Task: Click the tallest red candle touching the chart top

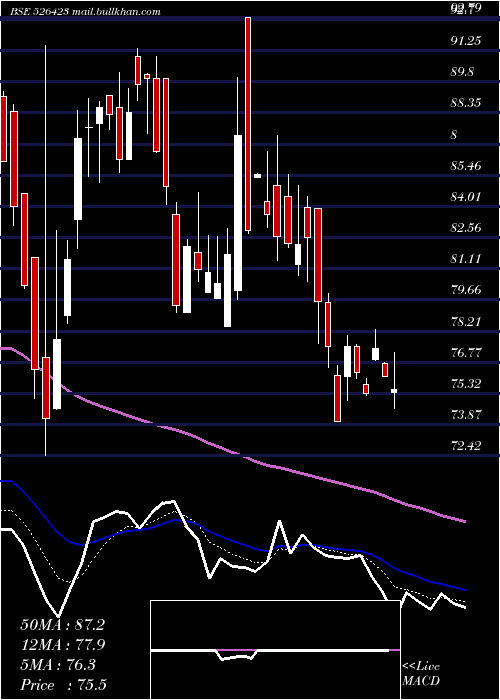Action: pyautogui.click(x=248, y=124)
